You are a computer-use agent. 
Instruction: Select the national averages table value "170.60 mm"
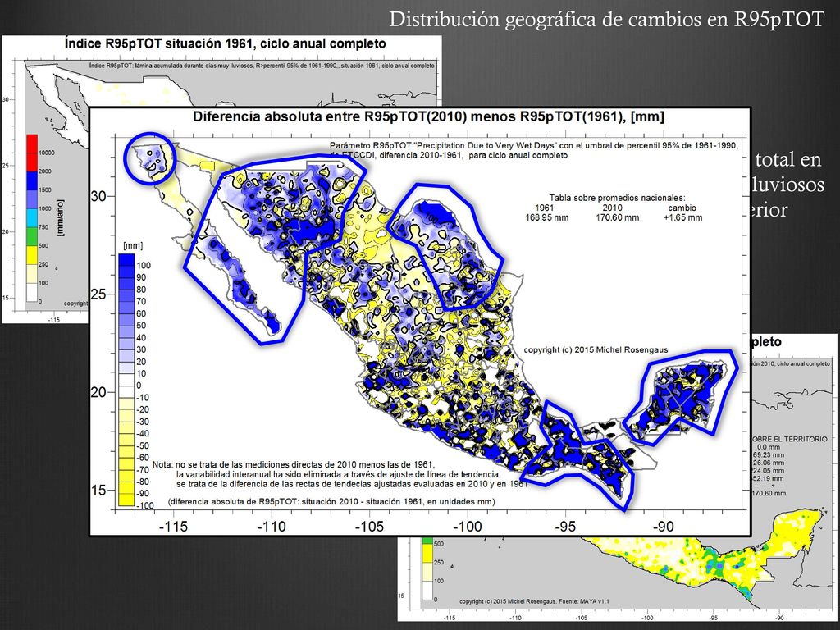click(617, 217)
